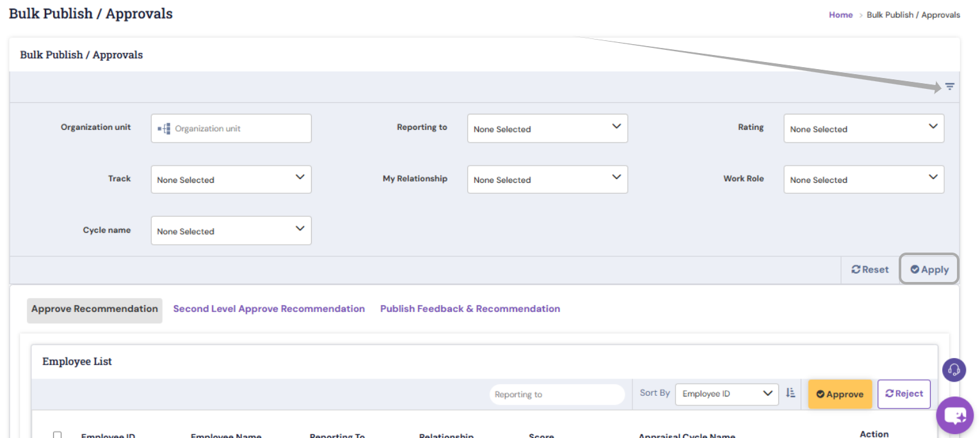Click the Reset button
980x438 pixels.
tap(870, 270)
